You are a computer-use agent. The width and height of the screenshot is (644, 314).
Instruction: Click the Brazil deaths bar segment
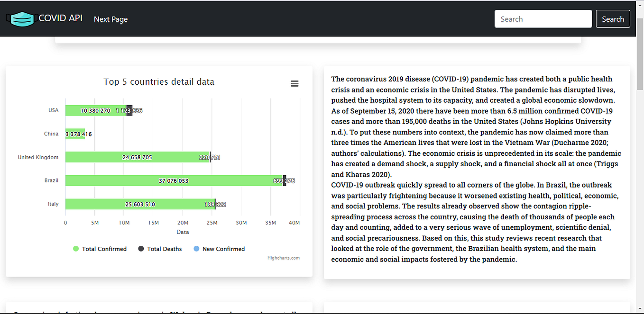tap(285, 181)
